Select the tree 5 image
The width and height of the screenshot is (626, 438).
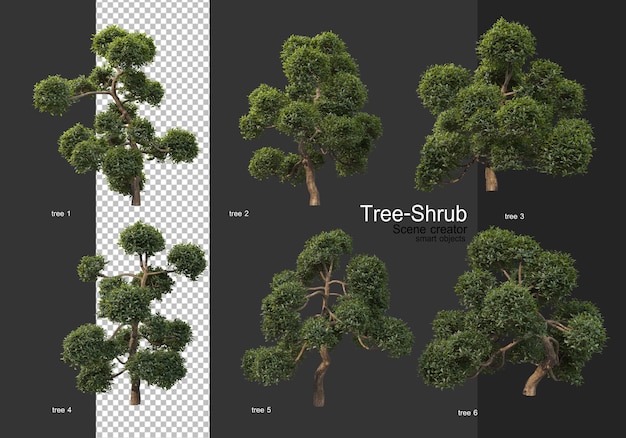coord(327,318)
